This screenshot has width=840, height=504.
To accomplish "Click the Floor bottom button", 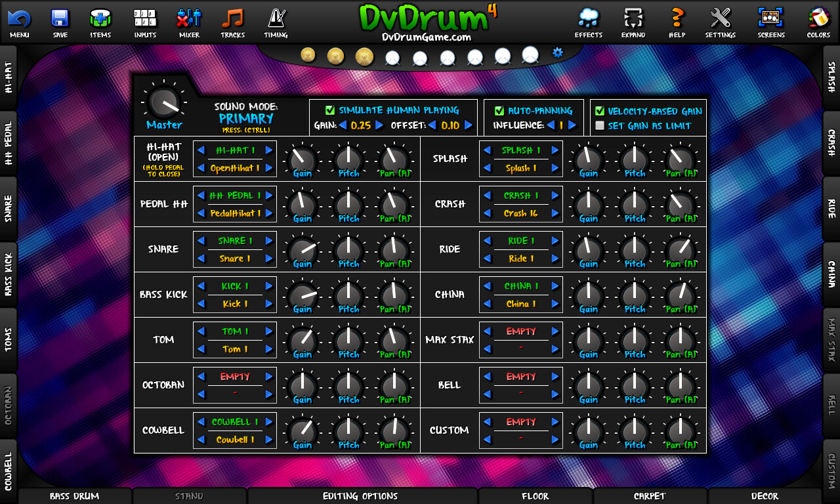I will click(535, 496).
